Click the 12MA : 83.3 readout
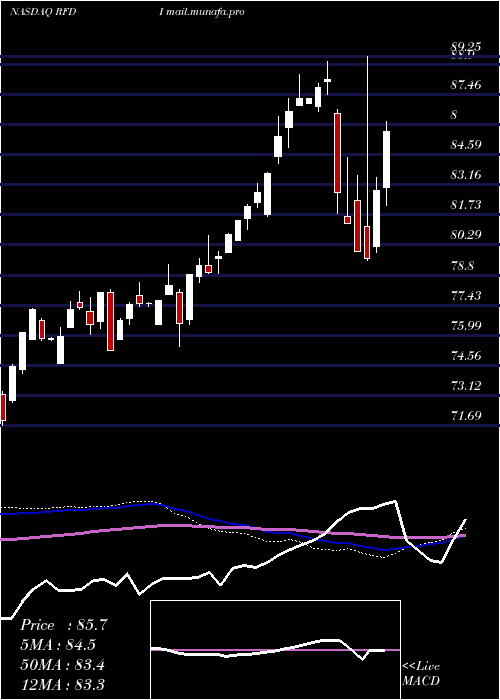500x700 pixels. coord(63,685)
